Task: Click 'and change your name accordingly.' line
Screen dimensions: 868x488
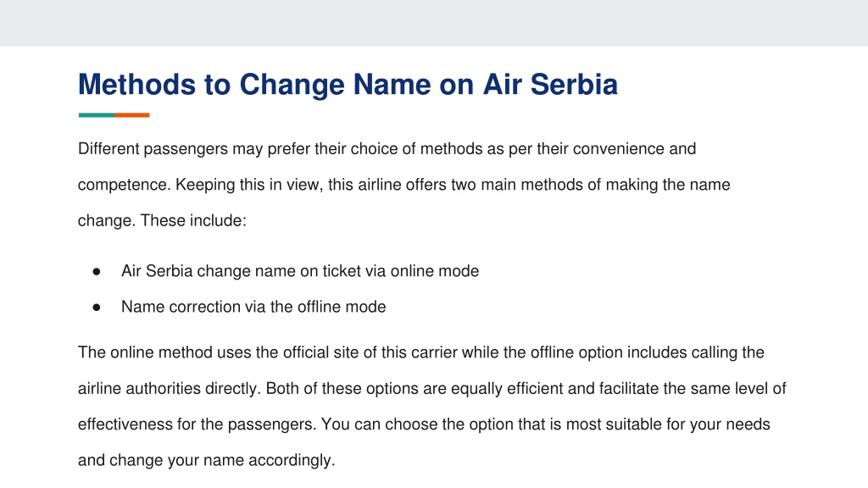Action: coord(207,460)
